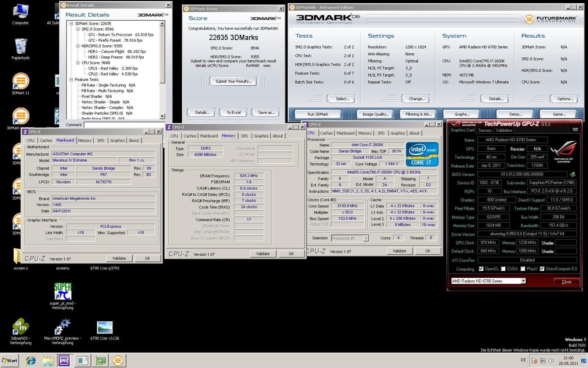Click the Show Desktop button in tray
Viewport: 588px width, 368px height.
point(584,361)
